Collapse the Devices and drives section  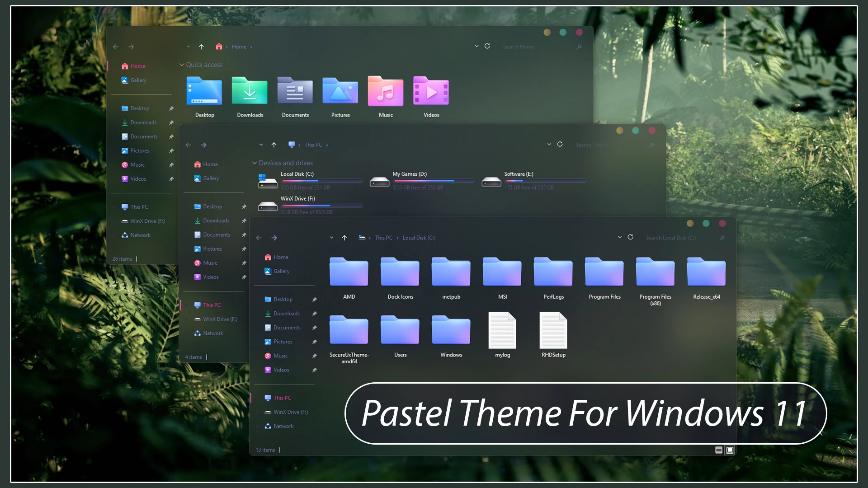(254, 163)
